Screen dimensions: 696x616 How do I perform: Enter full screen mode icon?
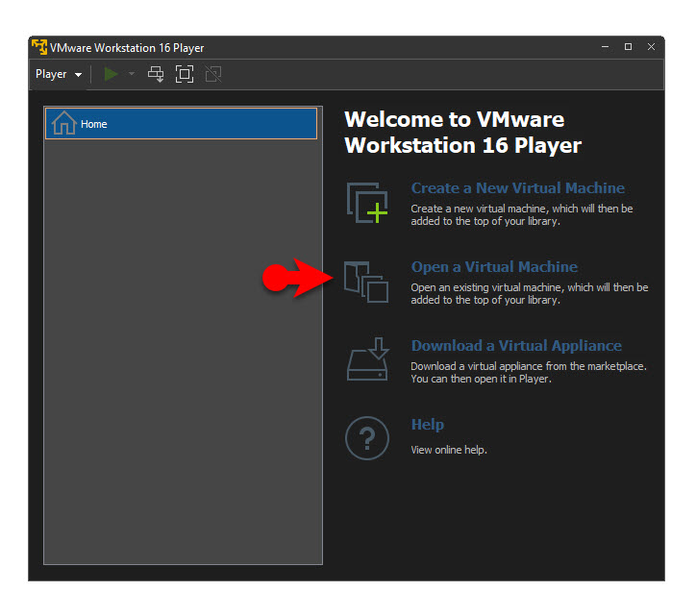[185, 74]
